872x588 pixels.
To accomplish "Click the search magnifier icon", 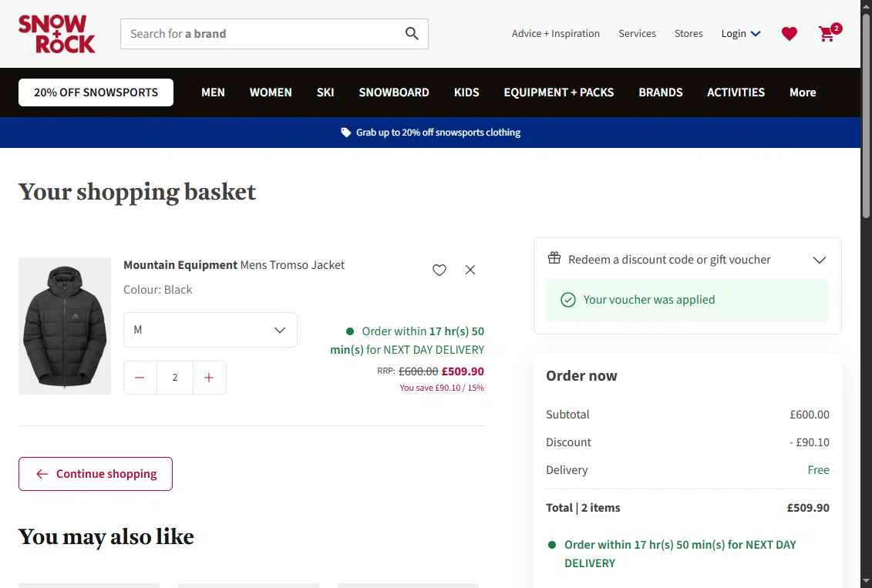I will pyautogui.click(x=412, y=33).
